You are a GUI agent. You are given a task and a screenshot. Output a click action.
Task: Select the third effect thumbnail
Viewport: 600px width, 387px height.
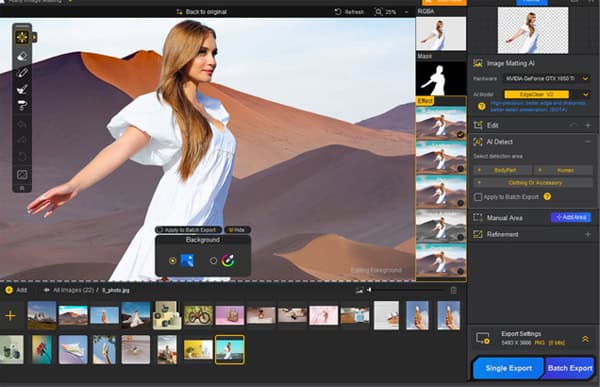[441, 191]
